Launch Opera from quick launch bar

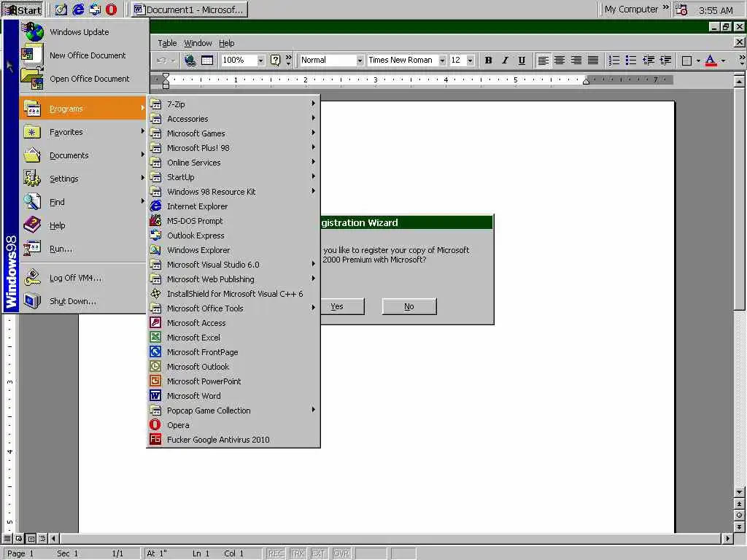pos(111,9)
